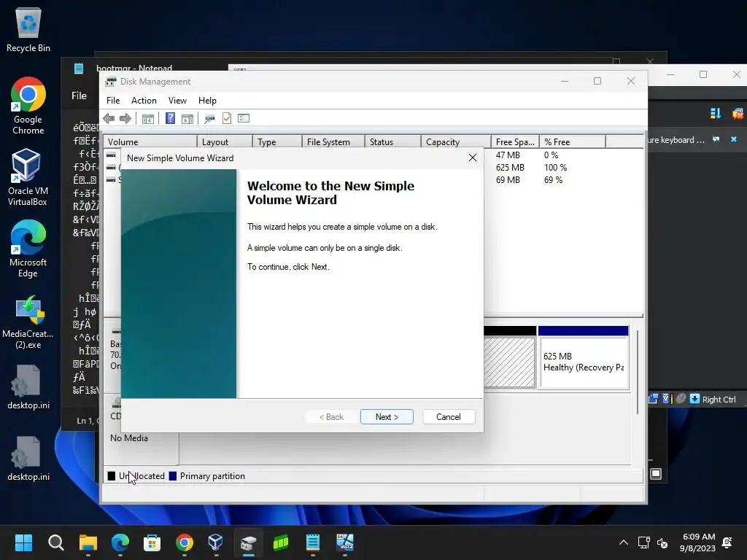Open Help via the blue question mark icon
Image resolution: width=747 pixels, height=560 pixels.
(x=170, y=118)
